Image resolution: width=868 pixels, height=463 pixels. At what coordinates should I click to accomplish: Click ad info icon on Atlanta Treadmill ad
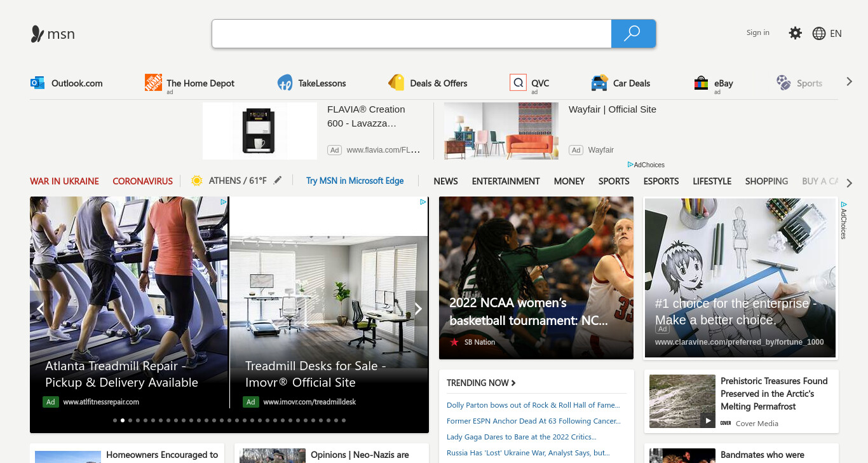point(224,202)
